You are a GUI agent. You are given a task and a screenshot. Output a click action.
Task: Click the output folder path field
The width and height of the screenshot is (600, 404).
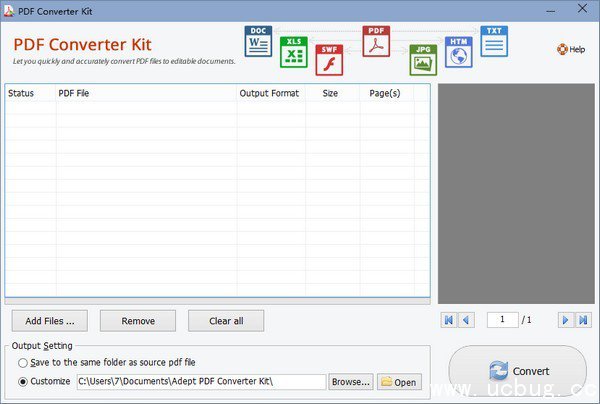[200, 382]
